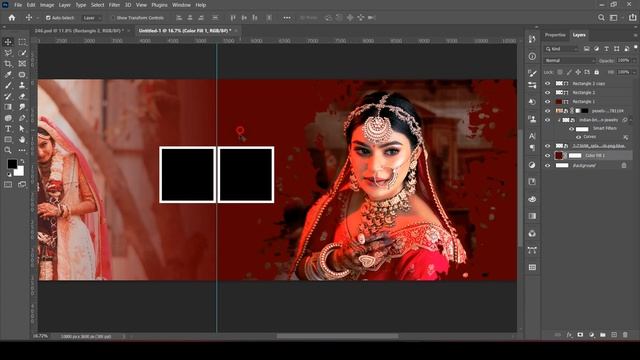Toggle Curves filter visibility eye
Screen dimensions: 640x360
click(578, 137)
